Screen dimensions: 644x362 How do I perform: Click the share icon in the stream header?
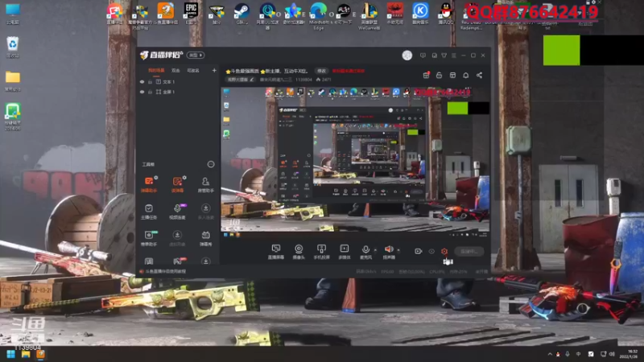[x=479, y=75]
